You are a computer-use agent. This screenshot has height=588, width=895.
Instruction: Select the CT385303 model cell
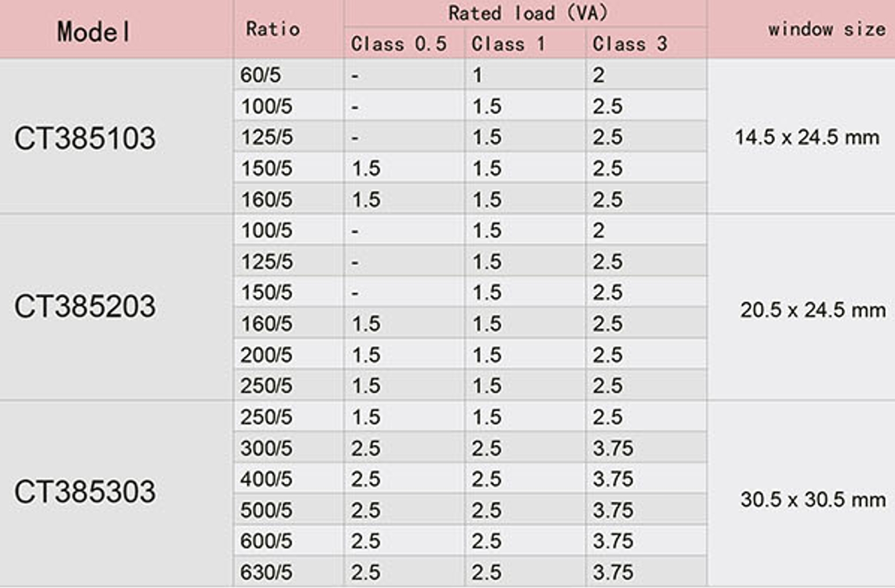(x=85, y=492)
